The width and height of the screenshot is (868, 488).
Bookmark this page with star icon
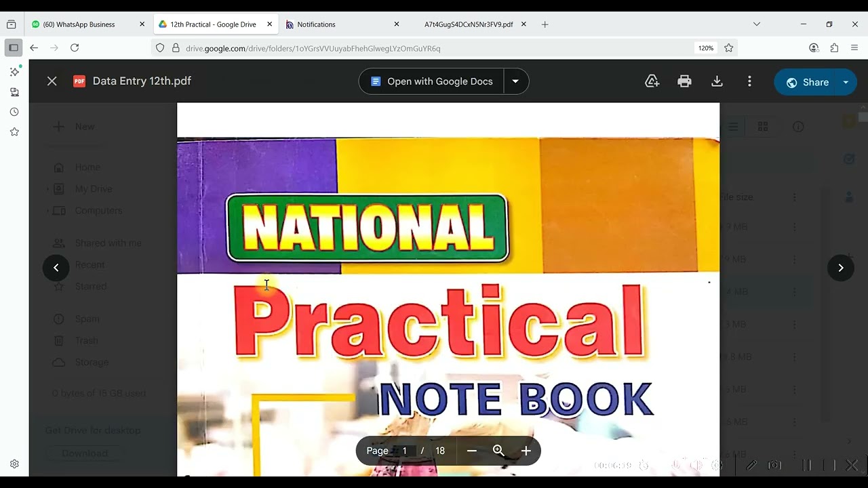729,48
